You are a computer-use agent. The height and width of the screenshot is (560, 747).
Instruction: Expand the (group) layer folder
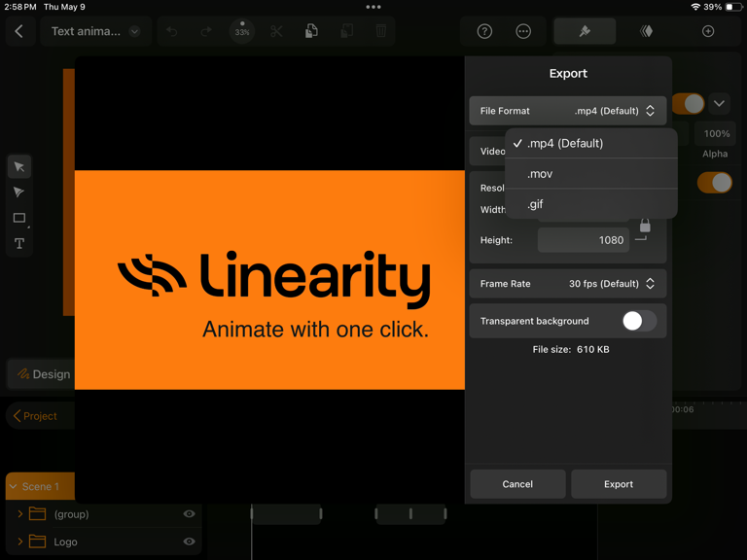(x=20, y=514)
